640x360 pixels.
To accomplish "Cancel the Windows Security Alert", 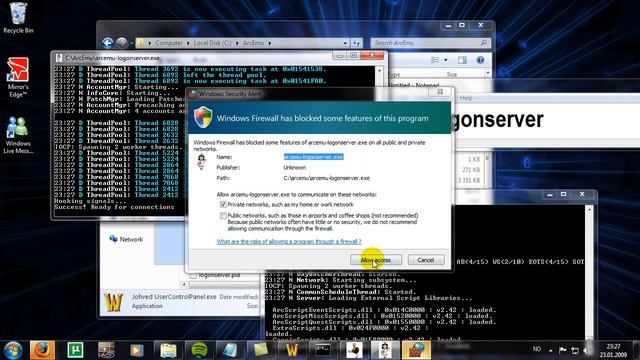I will (x=426, y=260).
